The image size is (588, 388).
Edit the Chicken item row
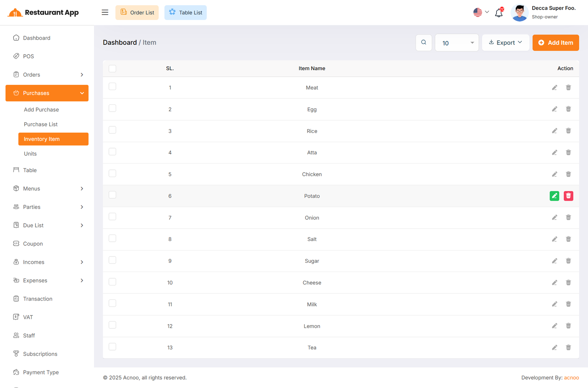click(x=554, y=174)
